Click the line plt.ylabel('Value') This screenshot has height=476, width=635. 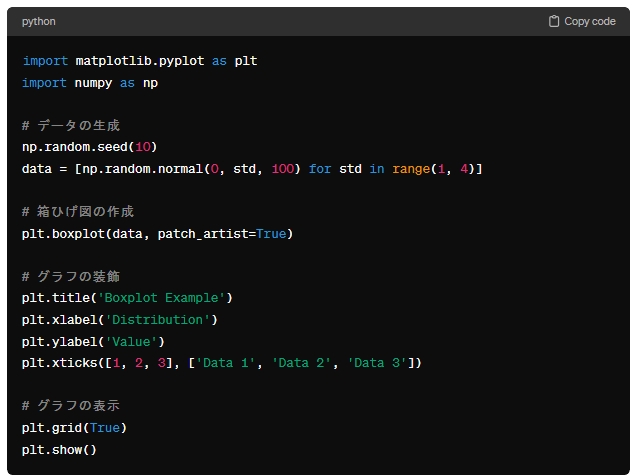point(93,342)
